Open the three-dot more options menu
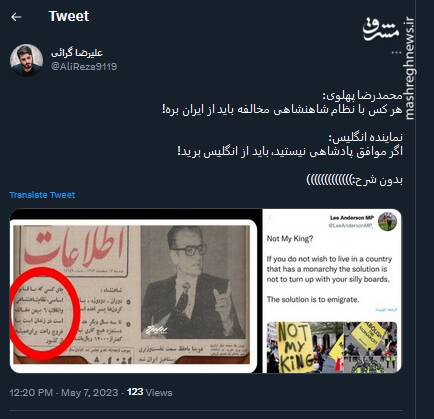Screen dimensions: 434x419 point(396,53)
